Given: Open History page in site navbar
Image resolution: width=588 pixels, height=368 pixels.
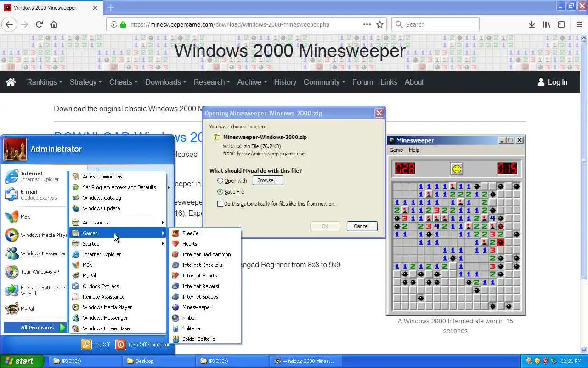Looking at the screenshot, I should (x=285, y=82).
